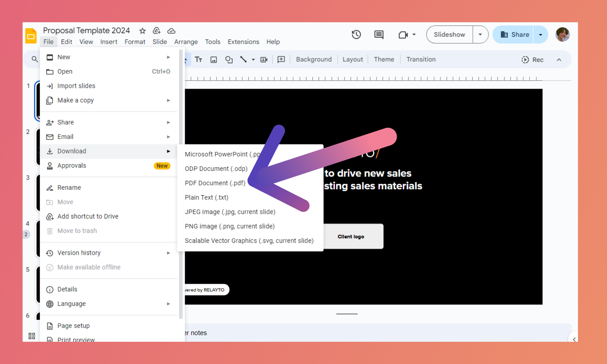Screen dimensions: 607x364
Task: Click the Layout button
Action: (x=353, y=59)
